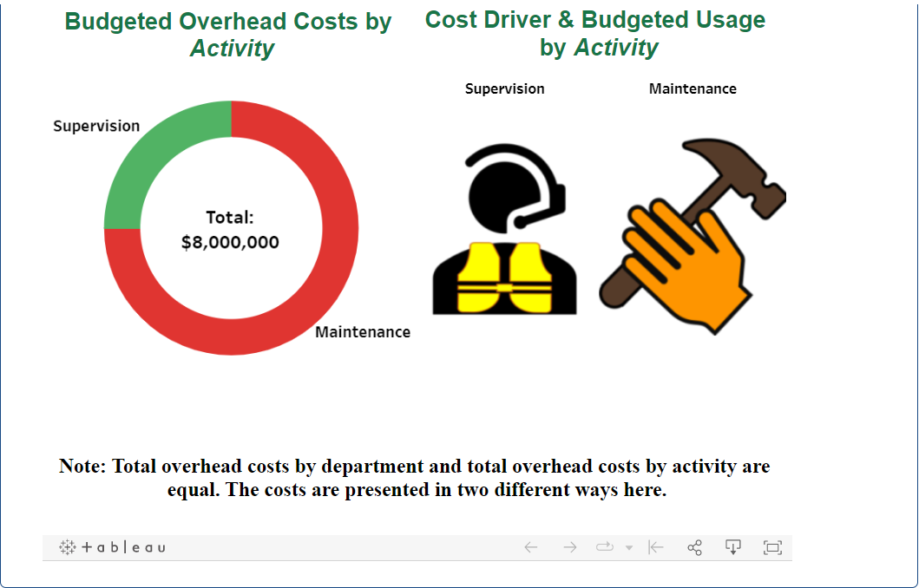Click the Maintenance hammer icon
The image size is (919, 588).
coord(692,234)
